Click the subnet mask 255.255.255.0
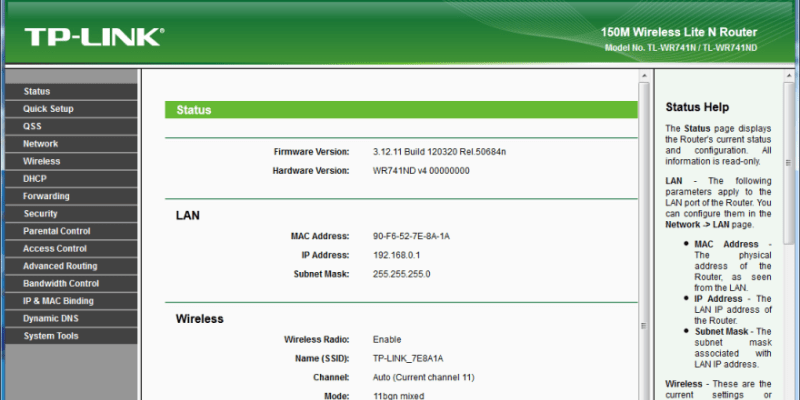Image resolution: width=800 pixels, height=400 pixels. (402, 274)
